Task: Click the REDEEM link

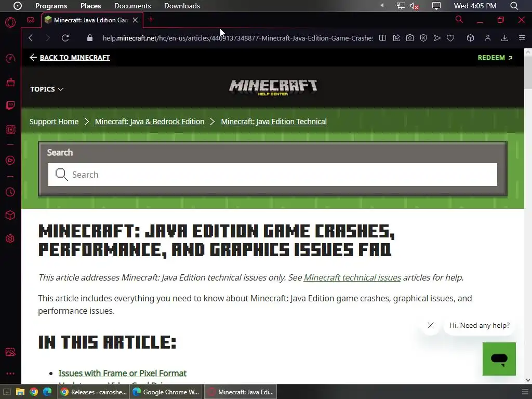Action: (495, 58)
